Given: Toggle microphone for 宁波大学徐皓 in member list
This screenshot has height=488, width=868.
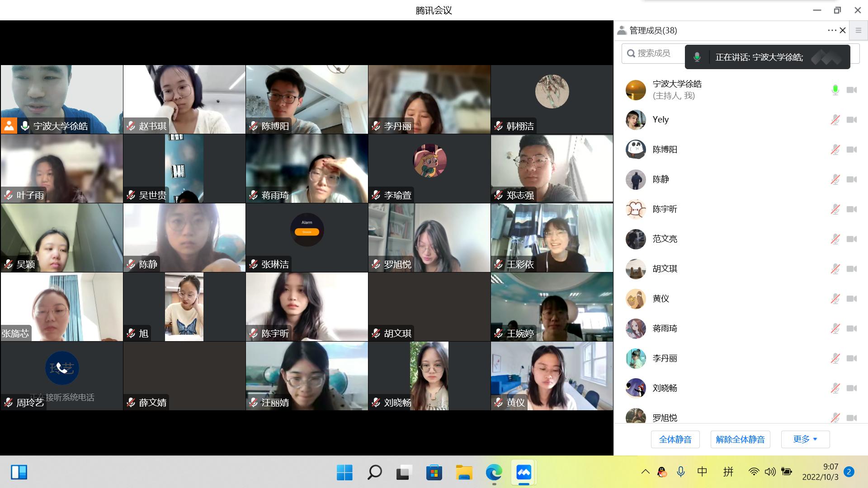Looking at the screenshot, I should [x=835, y=90].
